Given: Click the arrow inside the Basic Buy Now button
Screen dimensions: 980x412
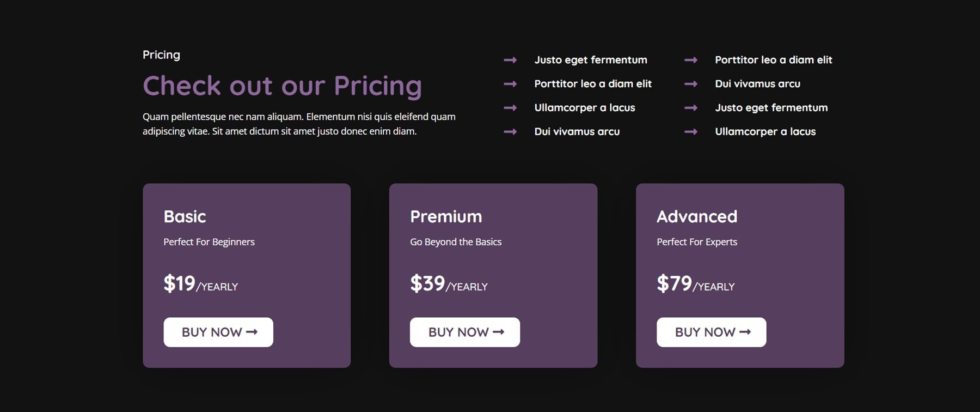Looking at the screenshot, I should click(x=253, y=331).
